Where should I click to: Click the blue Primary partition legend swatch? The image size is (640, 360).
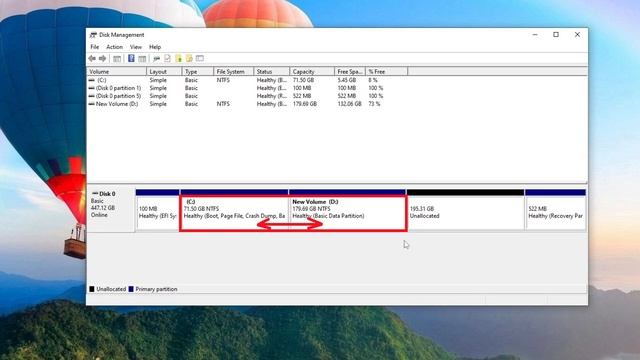[x=131, y=289]
